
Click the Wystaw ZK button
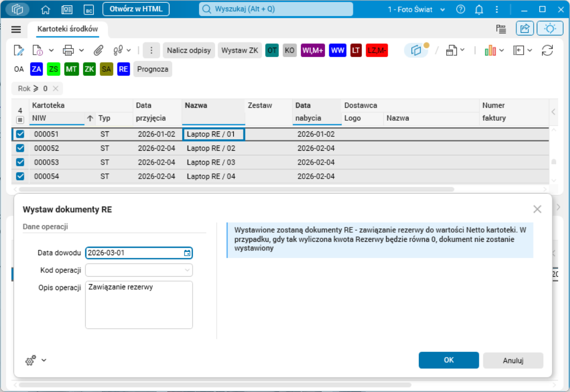240,50
